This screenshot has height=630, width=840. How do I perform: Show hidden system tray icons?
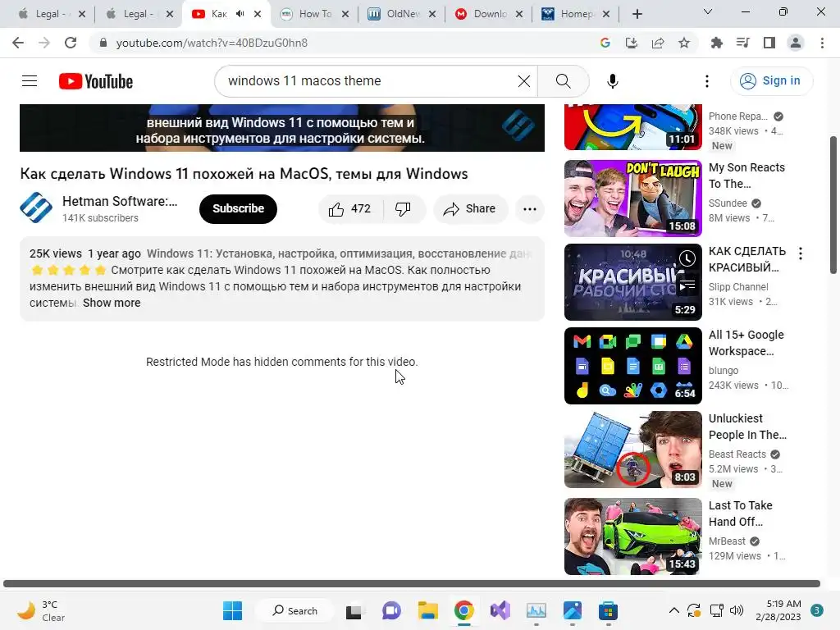tap(674, 610)
